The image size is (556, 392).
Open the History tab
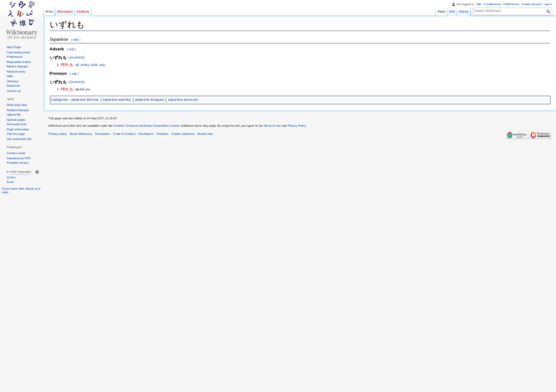coord(463,12)
